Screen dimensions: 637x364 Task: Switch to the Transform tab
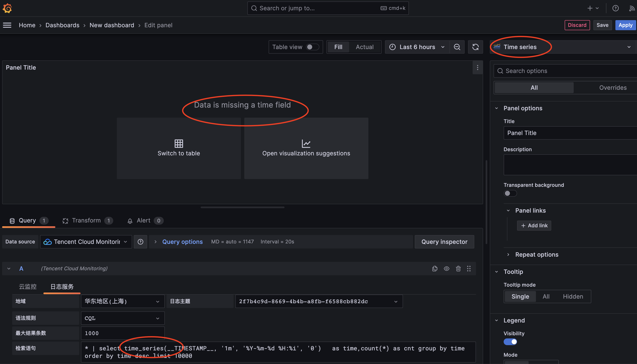pos(87,221)
